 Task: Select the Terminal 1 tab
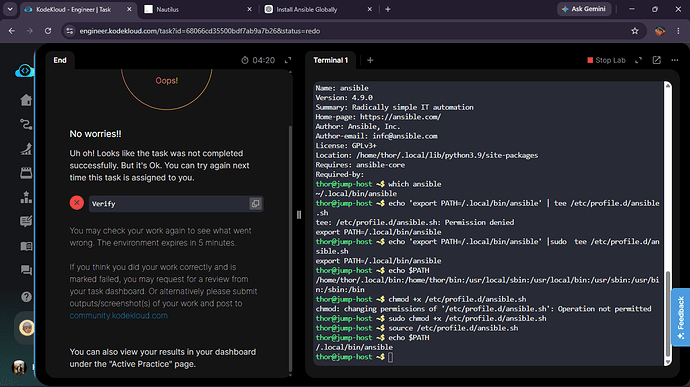click(x=330, y=60)
